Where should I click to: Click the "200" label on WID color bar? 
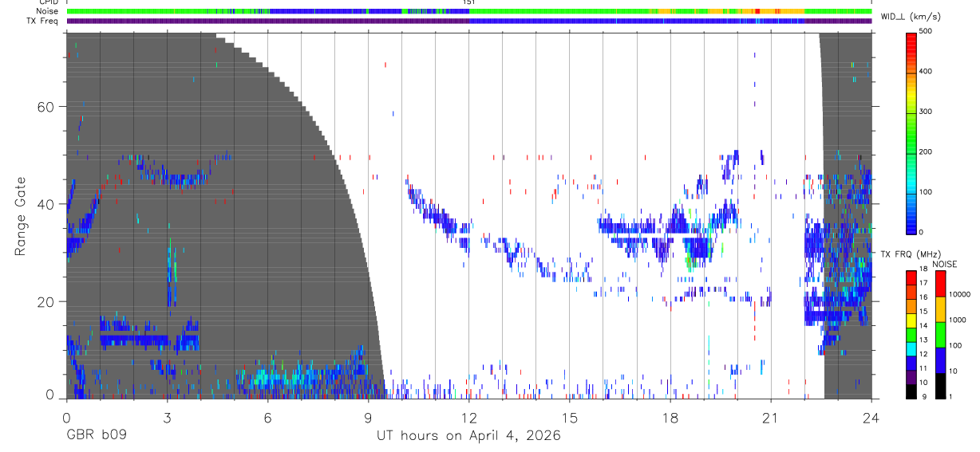[927, 151]
